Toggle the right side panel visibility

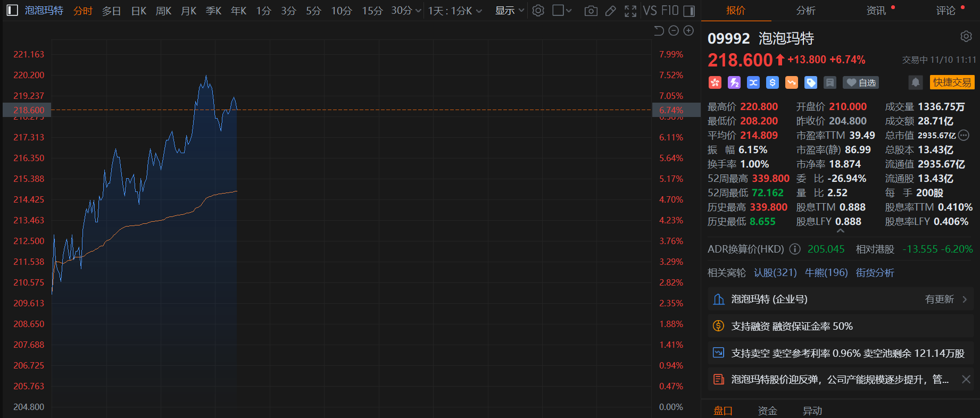689,11
